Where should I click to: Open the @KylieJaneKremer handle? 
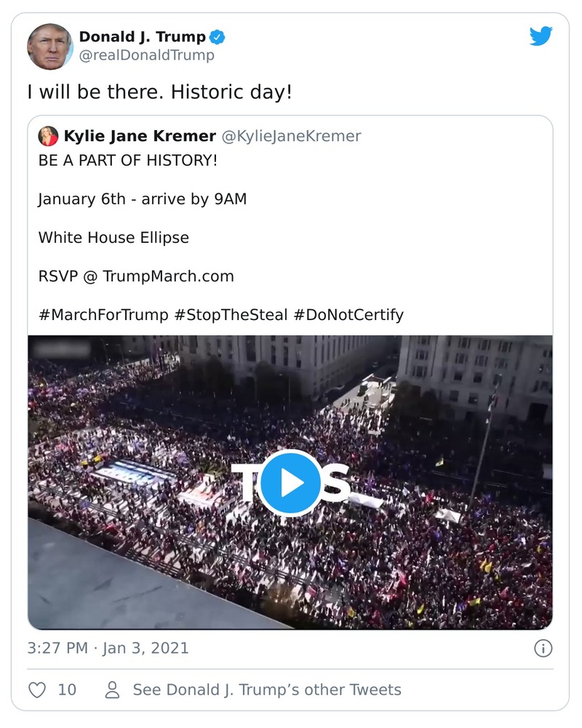click(291, 136)
